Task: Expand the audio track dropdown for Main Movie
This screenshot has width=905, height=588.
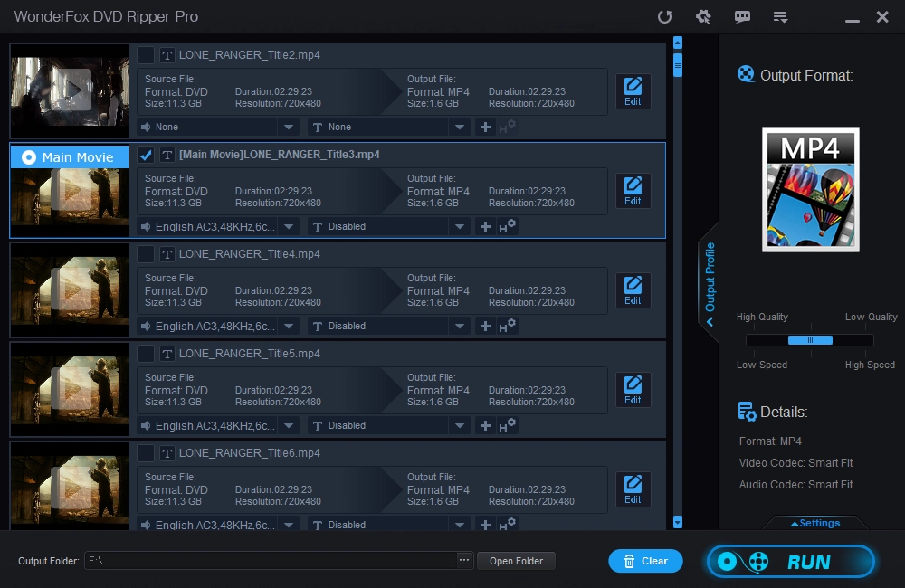Action: [289, 226]
